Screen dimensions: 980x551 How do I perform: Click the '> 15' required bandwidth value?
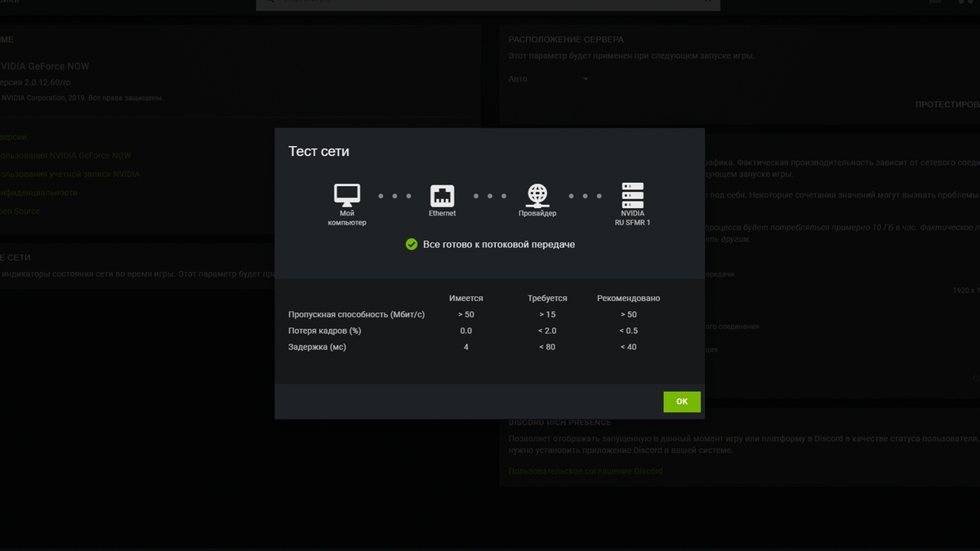[547, 314]
